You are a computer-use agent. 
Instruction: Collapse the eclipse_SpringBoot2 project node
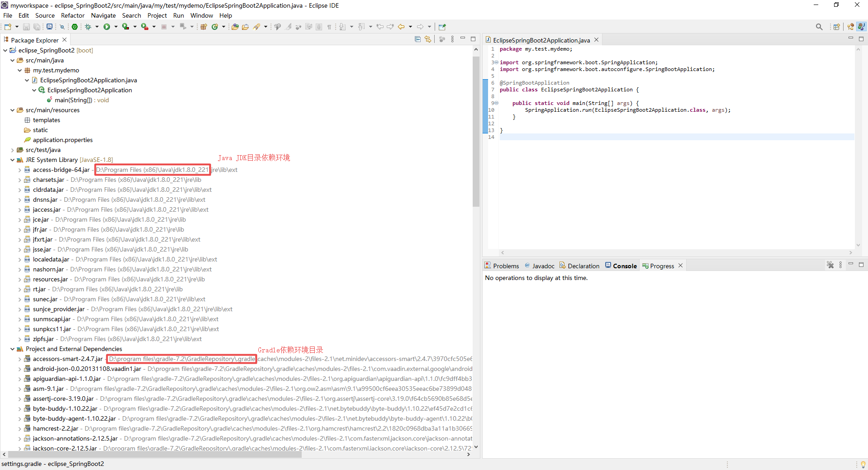point(5,50)
